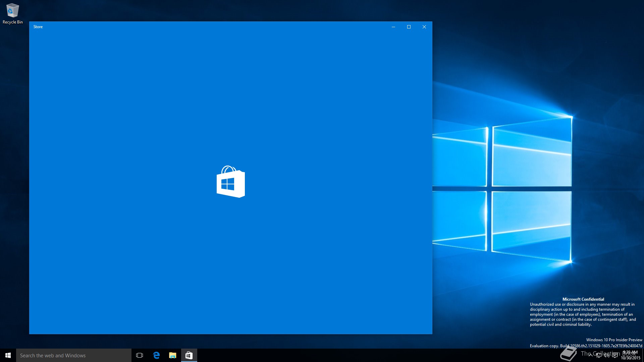Viewport: 644px width, 362px height.
Task: Maximize the Store window
Action: tap(409, 27)
